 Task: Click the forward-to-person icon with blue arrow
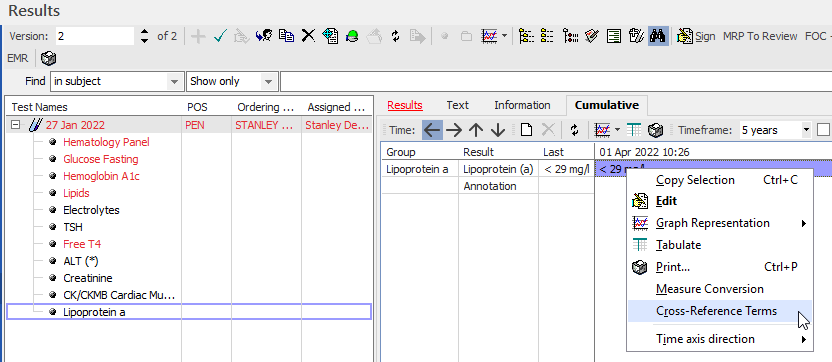264,36
